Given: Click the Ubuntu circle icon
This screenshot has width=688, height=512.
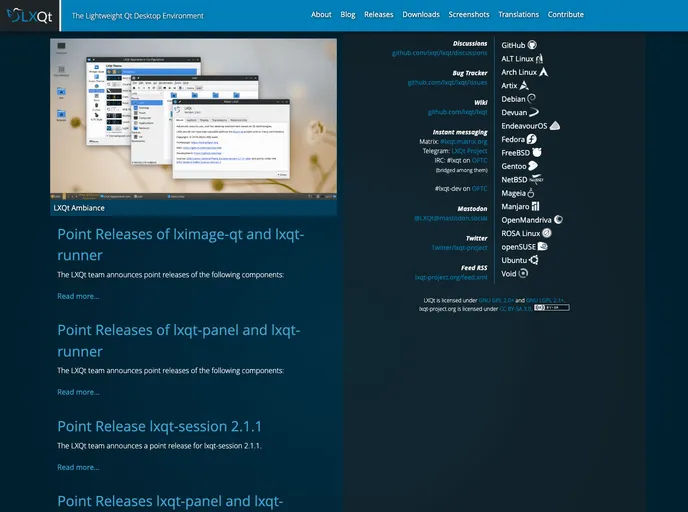Looking at the screenshot, I should [x=534, y=260].
